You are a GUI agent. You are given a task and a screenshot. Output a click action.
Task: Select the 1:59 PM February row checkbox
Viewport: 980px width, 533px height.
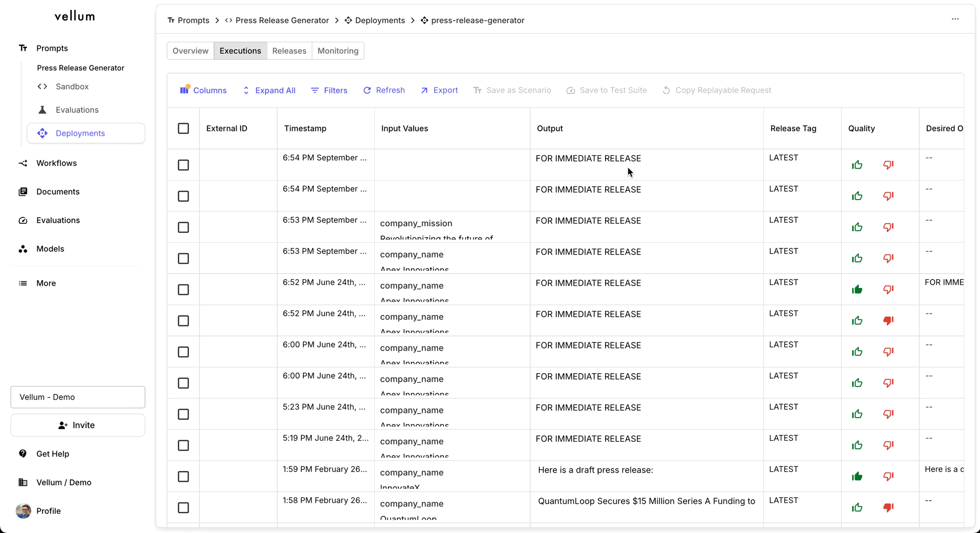(183, 477)
